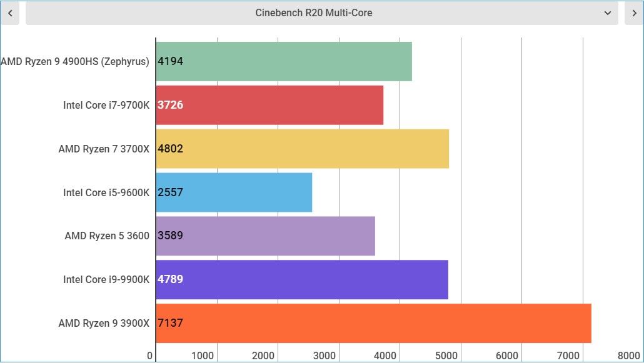Image resolution: width=644 pixels, height=363 pixels.
Task: Click the 7137 score value
Action: [x=171, y=323]
